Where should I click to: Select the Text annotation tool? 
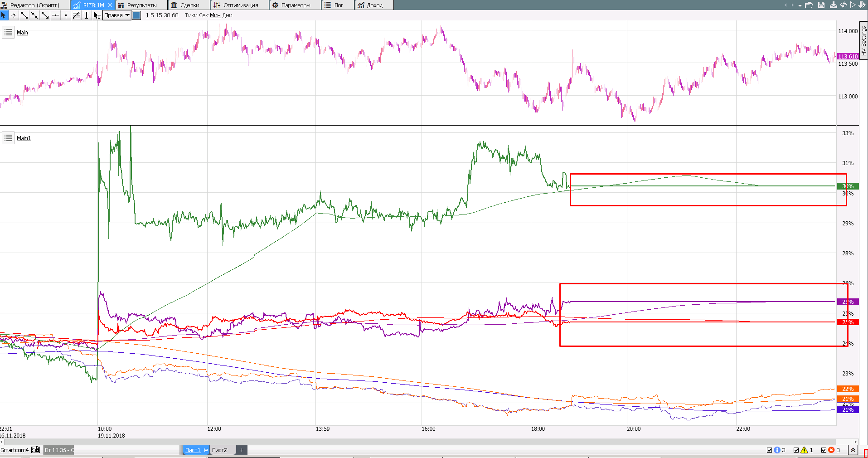[87, 15]
